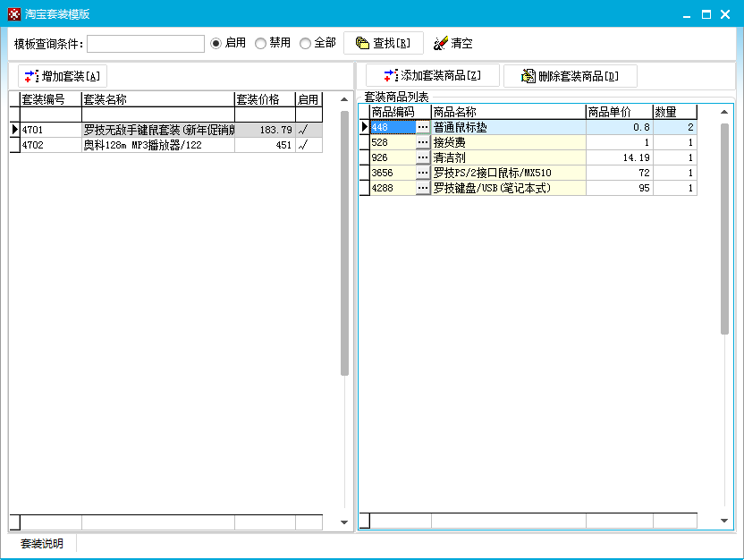
Task: Open product lookup button for code 448
Action: [x=423, y=127]
